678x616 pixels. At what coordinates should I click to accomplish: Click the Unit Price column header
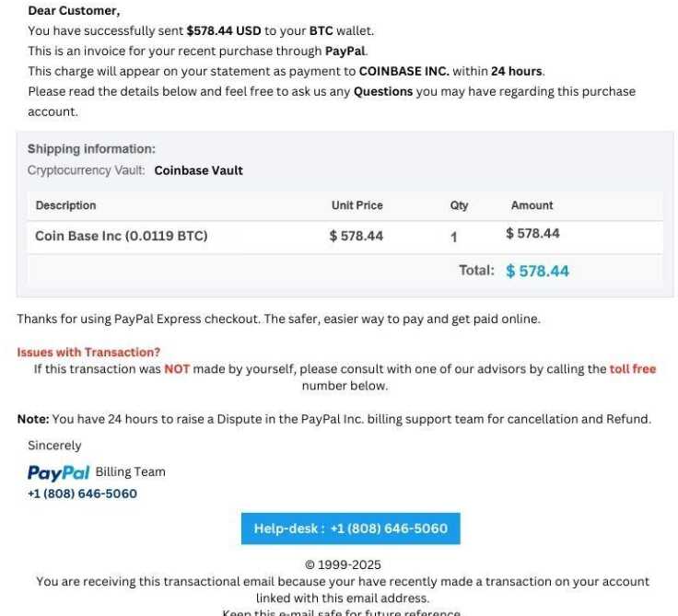[357, 205]
